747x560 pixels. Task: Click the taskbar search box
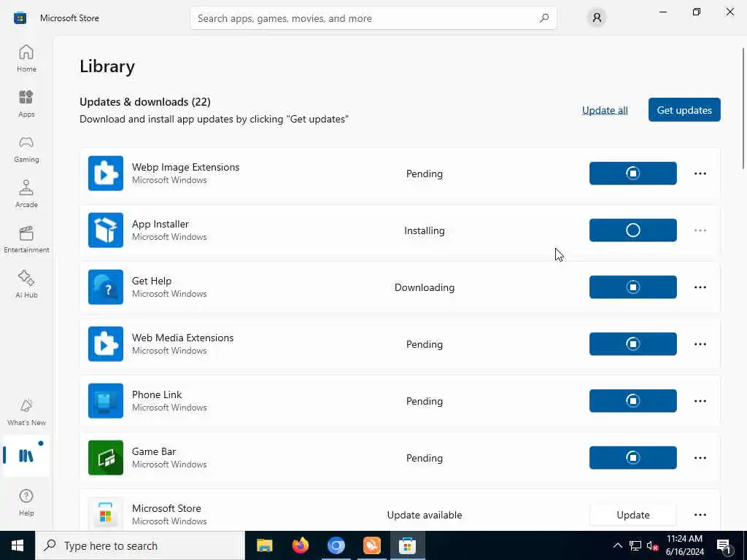(x=139, y=545)
